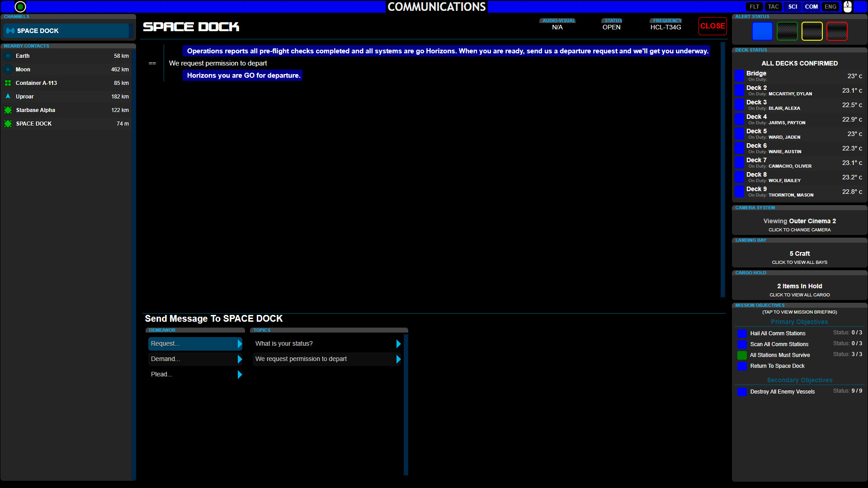Activate green alert status
The image size is (868, 488).
coord(787,31)
